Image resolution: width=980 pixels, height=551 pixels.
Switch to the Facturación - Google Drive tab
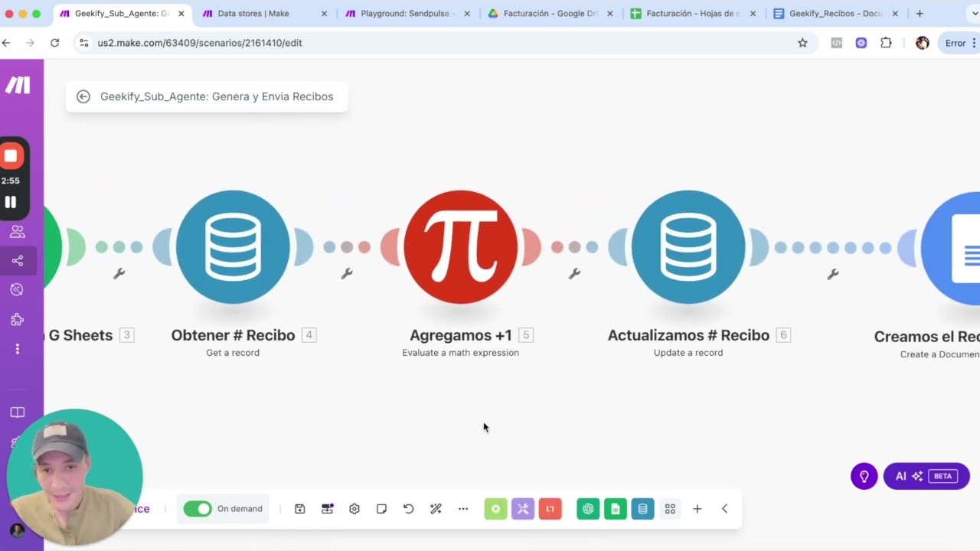coord(550,14)
